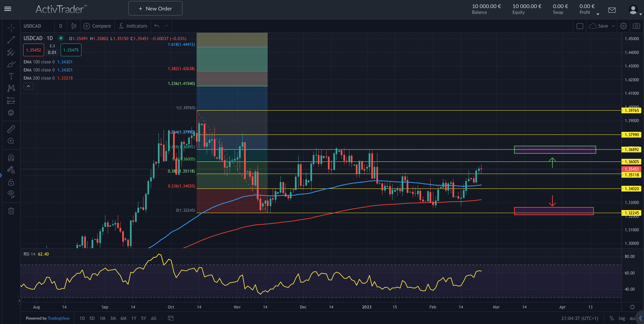Toggle percentage scale mode

click(611, 318)
